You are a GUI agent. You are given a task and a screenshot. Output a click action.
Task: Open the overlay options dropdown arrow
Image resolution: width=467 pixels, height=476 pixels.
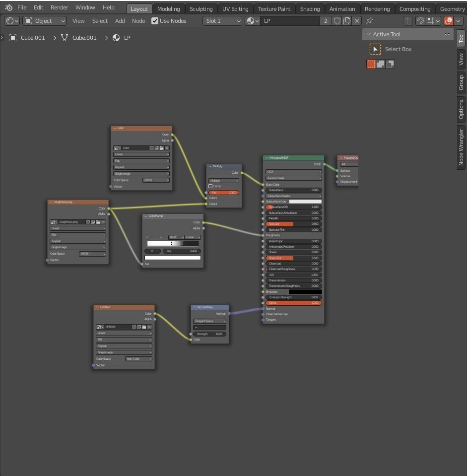[x=458, y=21]
